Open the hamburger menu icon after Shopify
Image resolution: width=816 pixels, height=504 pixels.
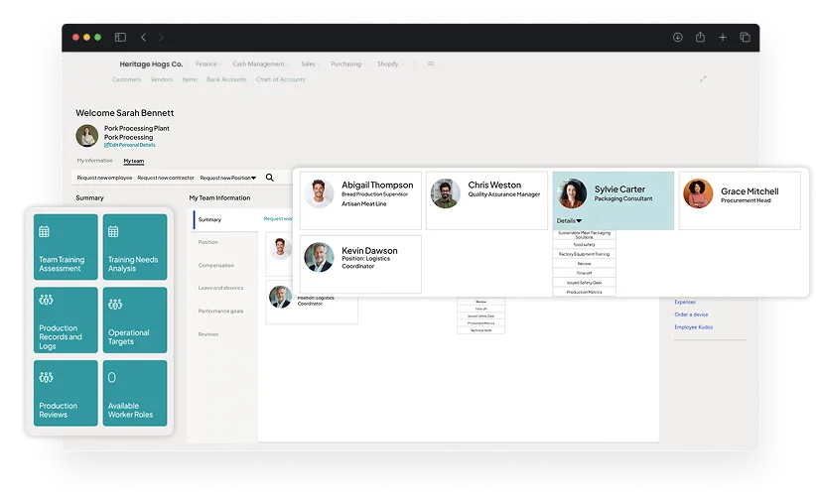point(431,63)
